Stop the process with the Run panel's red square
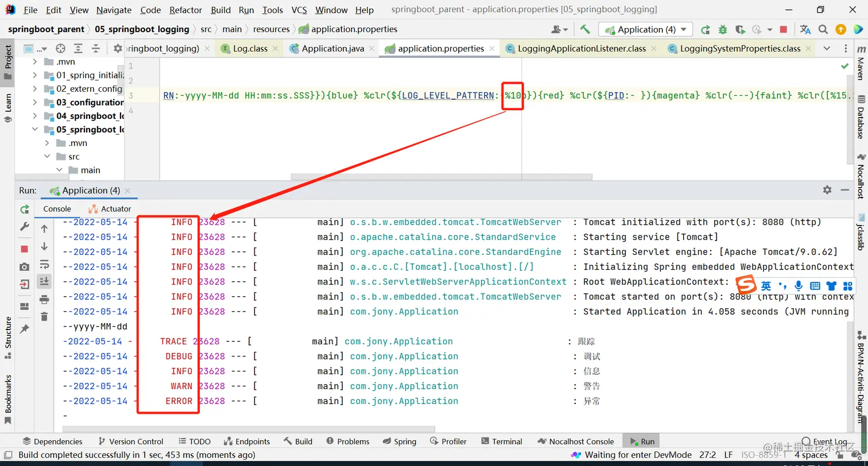This screenshot has width=868, height=466. [x=24, y=248]
